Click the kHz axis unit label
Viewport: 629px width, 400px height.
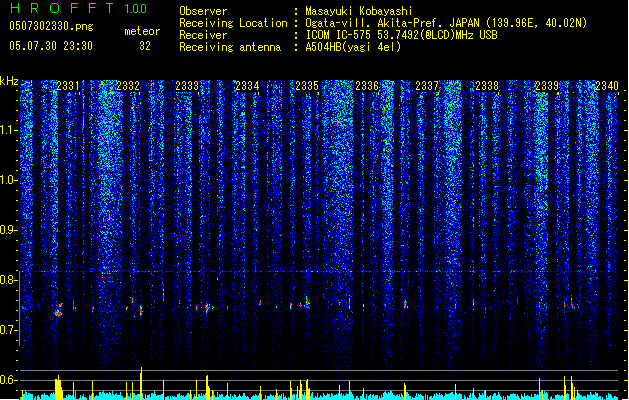pos(9,81)
